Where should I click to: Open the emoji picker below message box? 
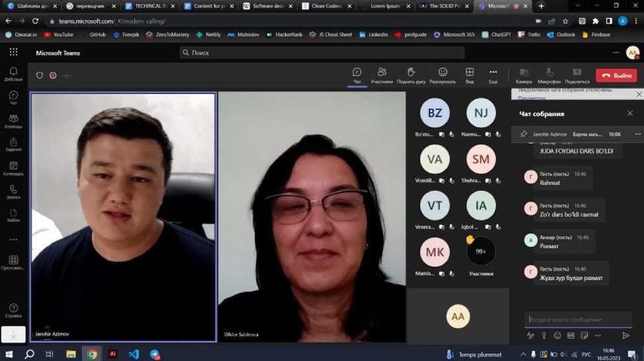[557, 336]
